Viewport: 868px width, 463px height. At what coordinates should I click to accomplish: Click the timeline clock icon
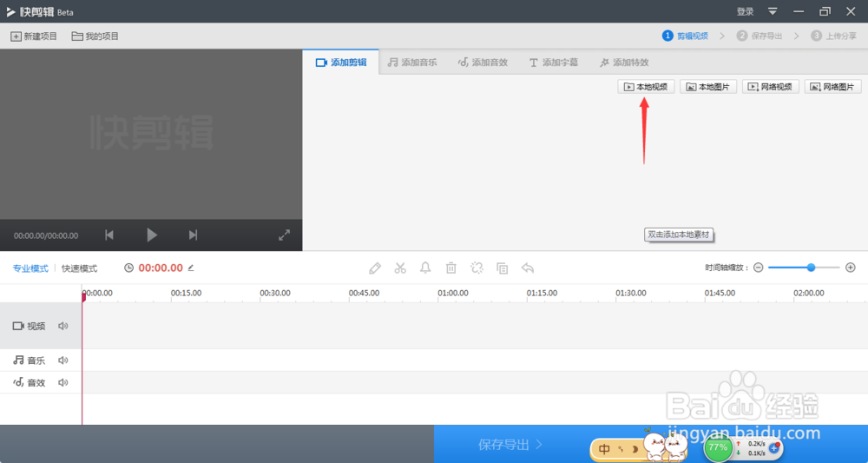[x=129, y=268]
